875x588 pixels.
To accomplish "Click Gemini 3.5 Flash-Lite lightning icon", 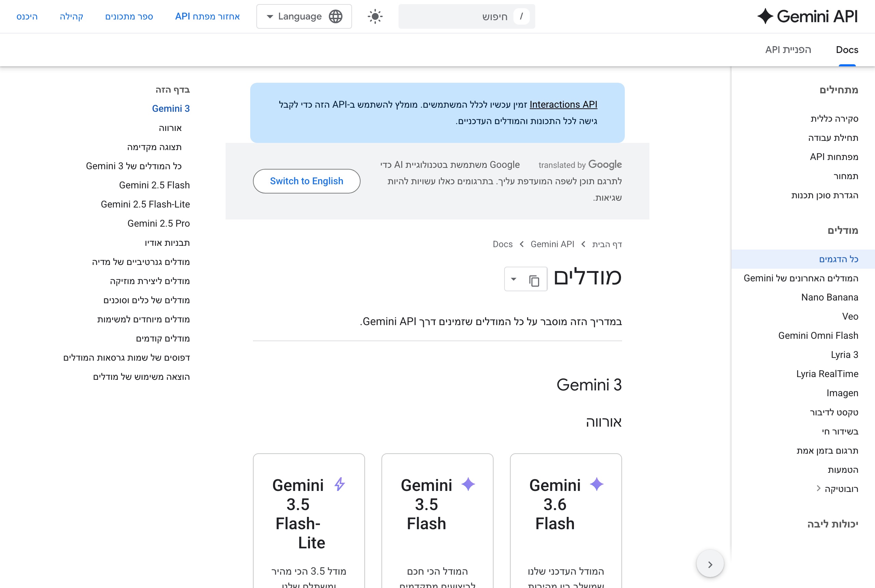I will [x=340, y=484].
